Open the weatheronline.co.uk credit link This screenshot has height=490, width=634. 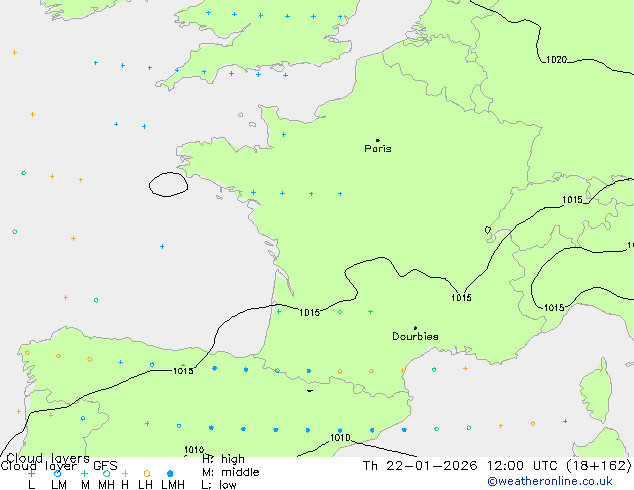coord(550,481)
